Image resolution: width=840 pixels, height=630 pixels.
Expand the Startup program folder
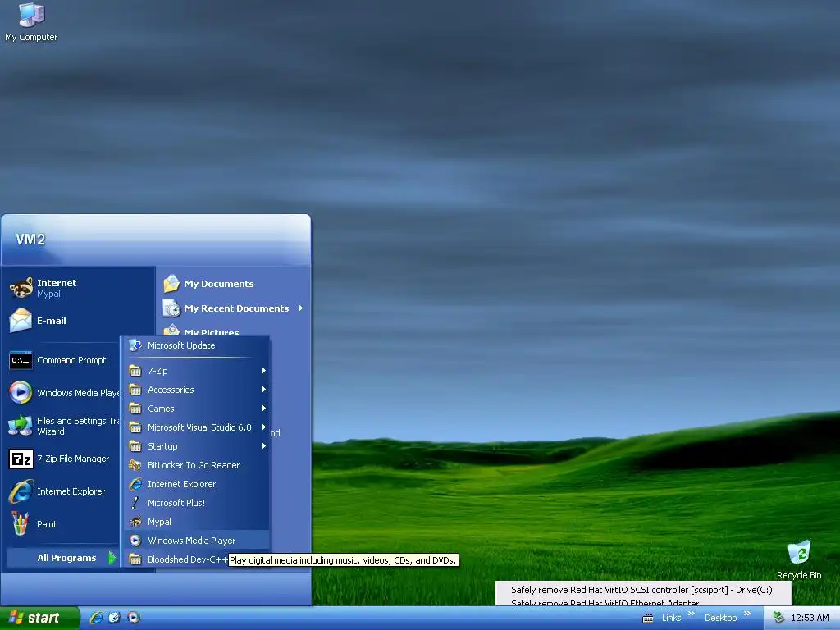click(x=197, y=445)
